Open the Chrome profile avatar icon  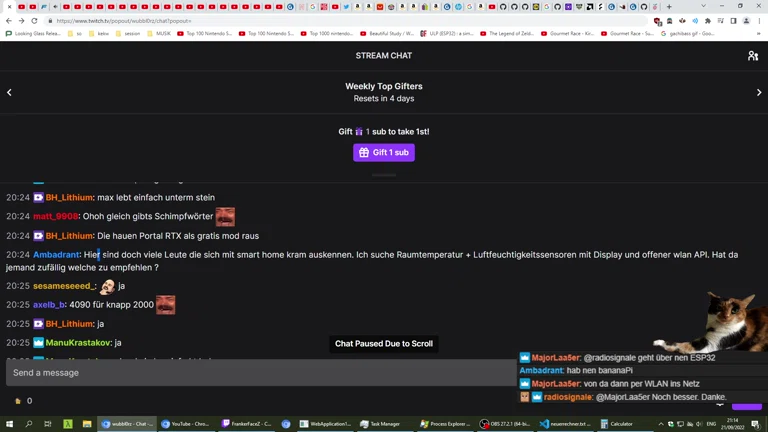[746, 21]
